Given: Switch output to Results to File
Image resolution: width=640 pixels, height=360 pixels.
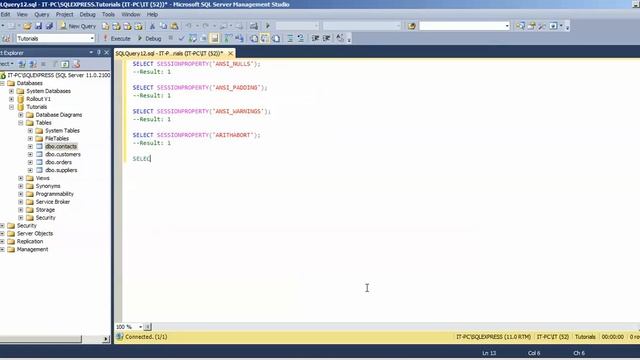Looking at the screenshot, I should tap(276, 38).
